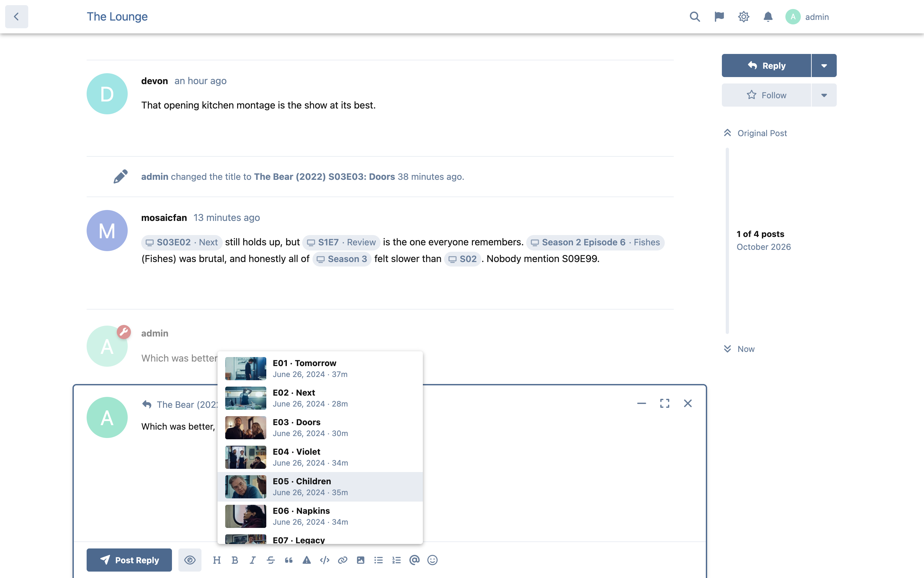
Task: Expand the Follow dropdown arrow
Action: pos(824,95)
